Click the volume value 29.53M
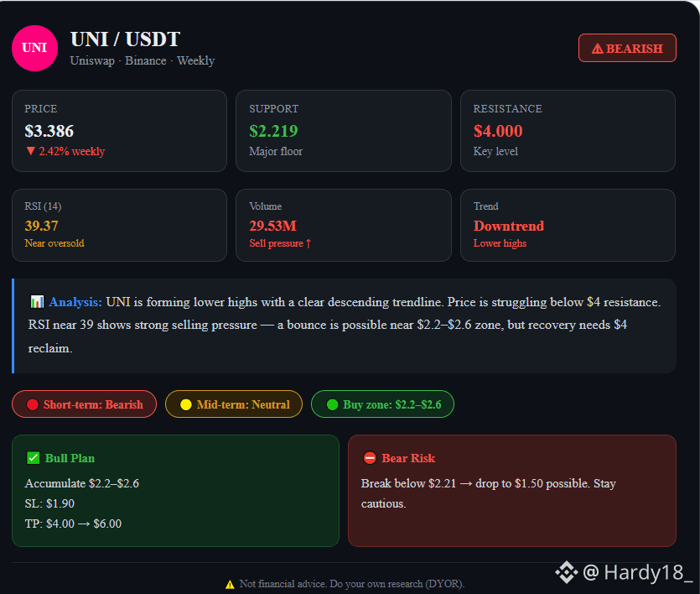Screen dimensions: 700x594 point(272,226)
